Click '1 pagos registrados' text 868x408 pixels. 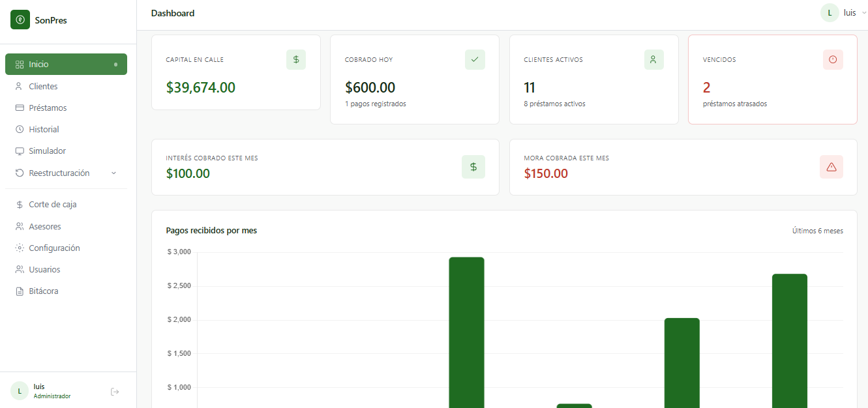tap(376, 104)
